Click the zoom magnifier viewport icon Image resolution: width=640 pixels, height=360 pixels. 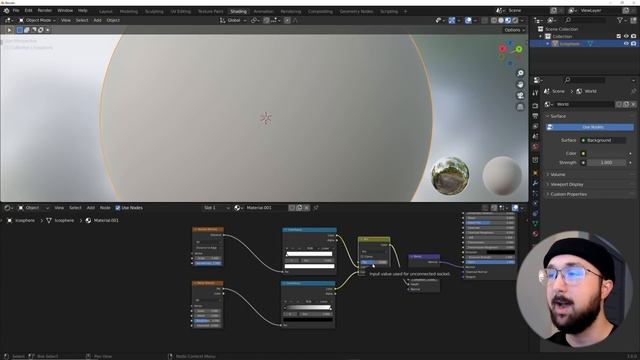coord(520,73)
